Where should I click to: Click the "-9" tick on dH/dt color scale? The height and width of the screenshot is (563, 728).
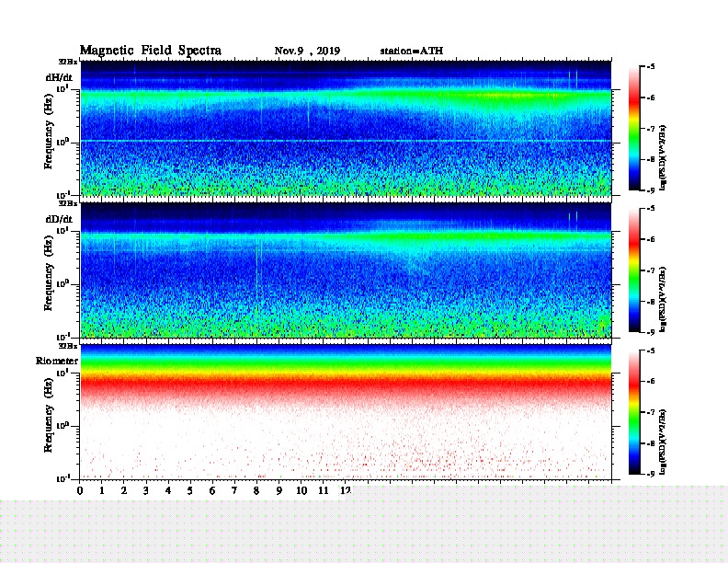tap(651, 190)
